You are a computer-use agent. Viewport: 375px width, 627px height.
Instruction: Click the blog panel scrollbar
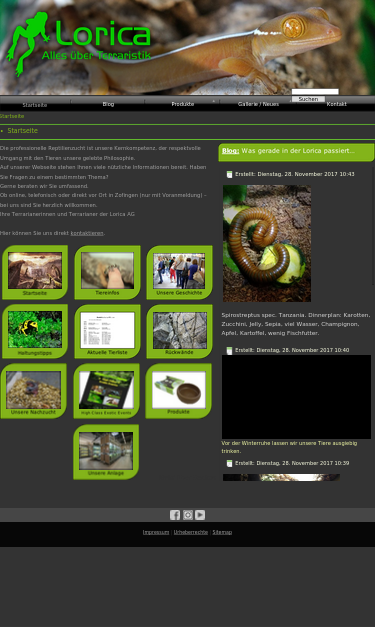tap(373, 226)
